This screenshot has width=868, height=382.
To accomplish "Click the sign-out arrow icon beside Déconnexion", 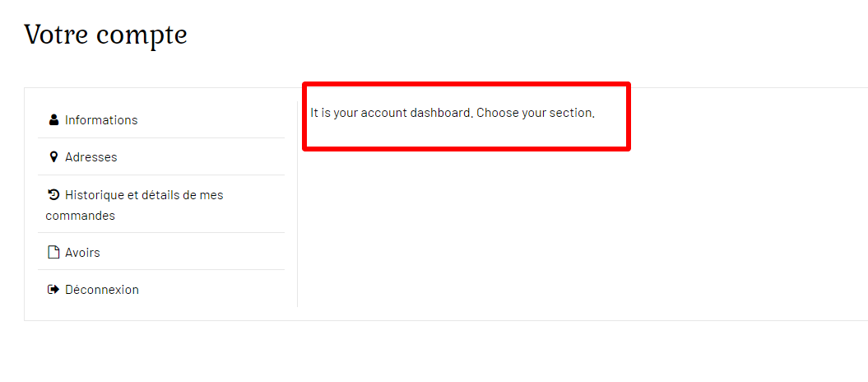I will tap(54, 290).
